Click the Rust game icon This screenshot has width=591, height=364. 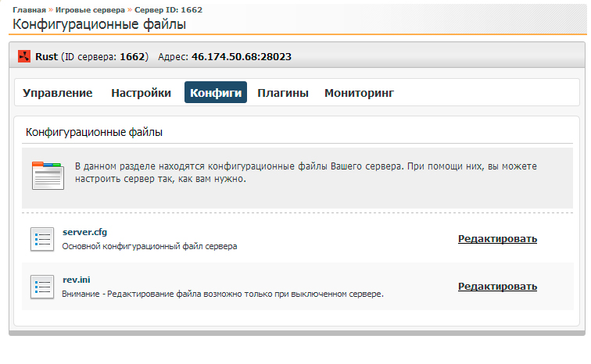[x=24, y=57]
